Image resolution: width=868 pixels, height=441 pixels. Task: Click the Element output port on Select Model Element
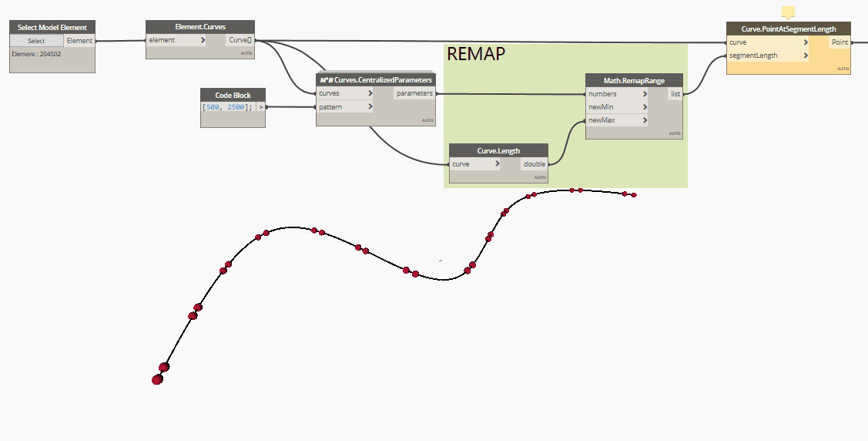[79, 41]
